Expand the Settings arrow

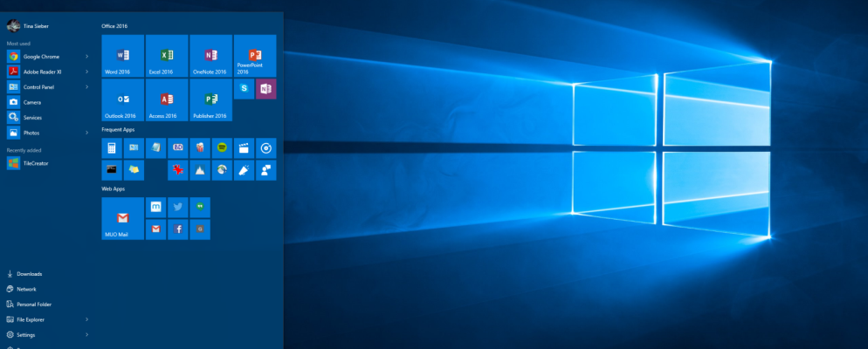pos(87,335)
